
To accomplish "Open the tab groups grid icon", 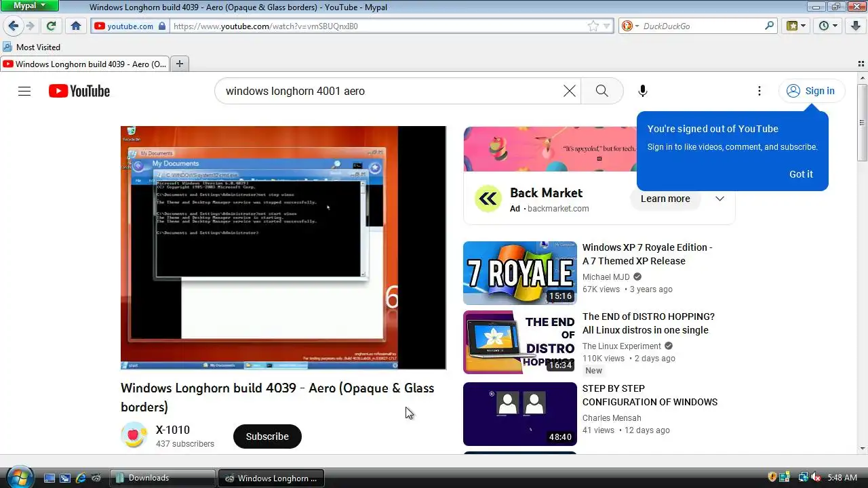I will point(861,64).
